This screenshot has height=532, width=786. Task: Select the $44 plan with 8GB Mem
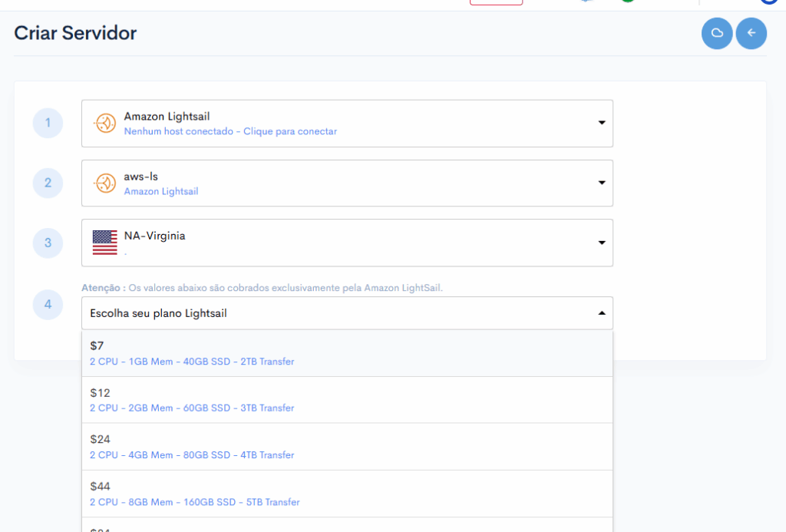pos(347,494)
